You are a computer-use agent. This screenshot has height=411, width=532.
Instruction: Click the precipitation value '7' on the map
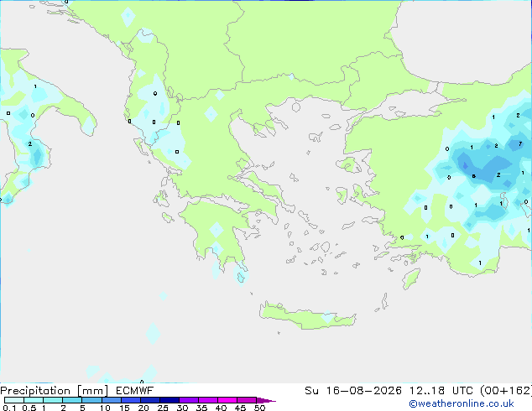coord(520,144)
